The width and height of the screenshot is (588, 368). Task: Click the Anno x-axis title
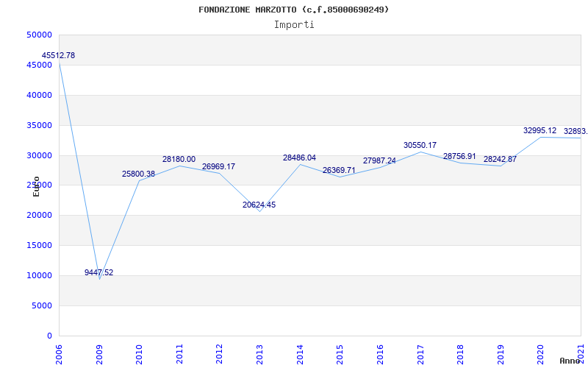pos(570,361)
